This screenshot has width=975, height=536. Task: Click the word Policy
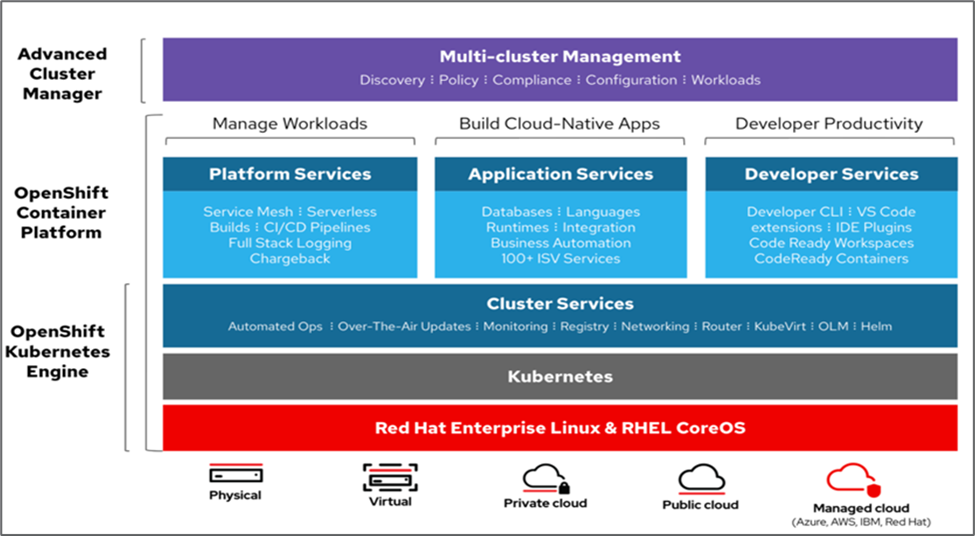(x=459, y=80)
